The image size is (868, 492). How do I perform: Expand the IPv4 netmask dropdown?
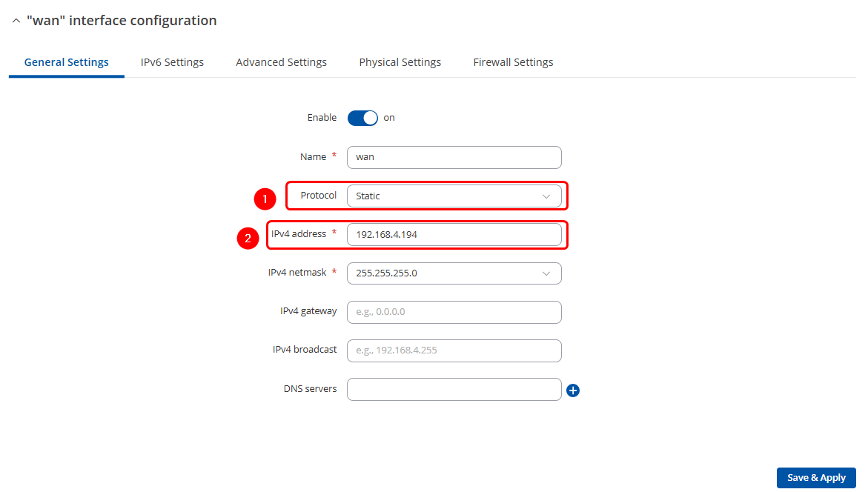coord(454,273)
